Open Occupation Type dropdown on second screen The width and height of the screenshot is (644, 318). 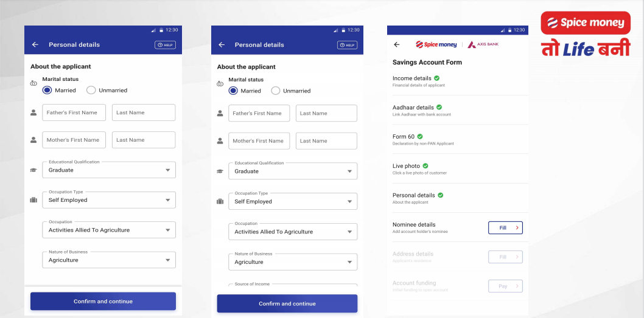[x=293, y=201]
